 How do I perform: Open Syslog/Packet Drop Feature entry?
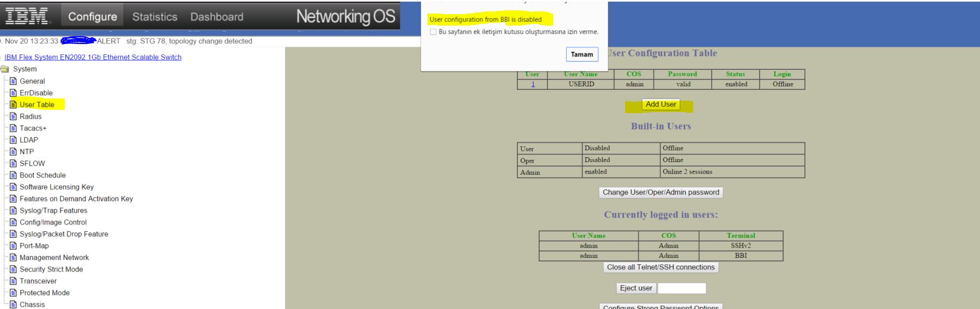pos(64,234)
